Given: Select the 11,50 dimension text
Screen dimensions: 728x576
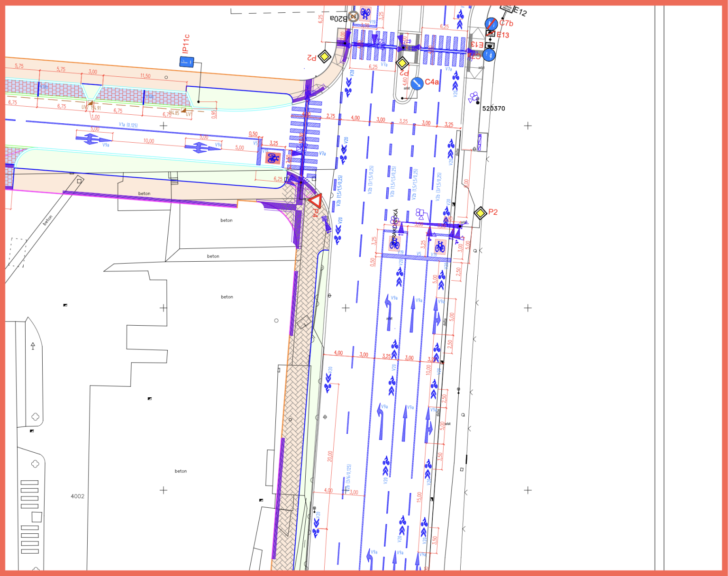Looking at the screenshot, I should point(145,76).
